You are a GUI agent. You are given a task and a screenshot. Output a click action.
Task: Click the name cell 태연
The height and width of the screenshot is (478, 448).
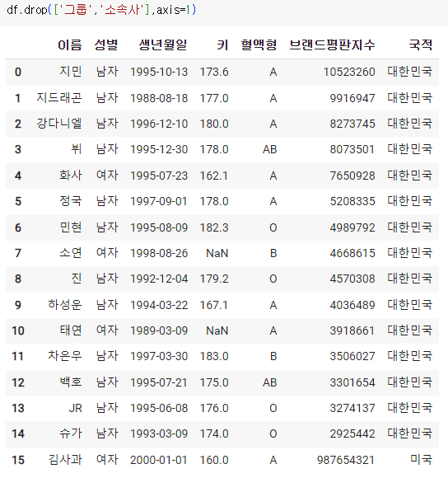[x=71, y=330]
